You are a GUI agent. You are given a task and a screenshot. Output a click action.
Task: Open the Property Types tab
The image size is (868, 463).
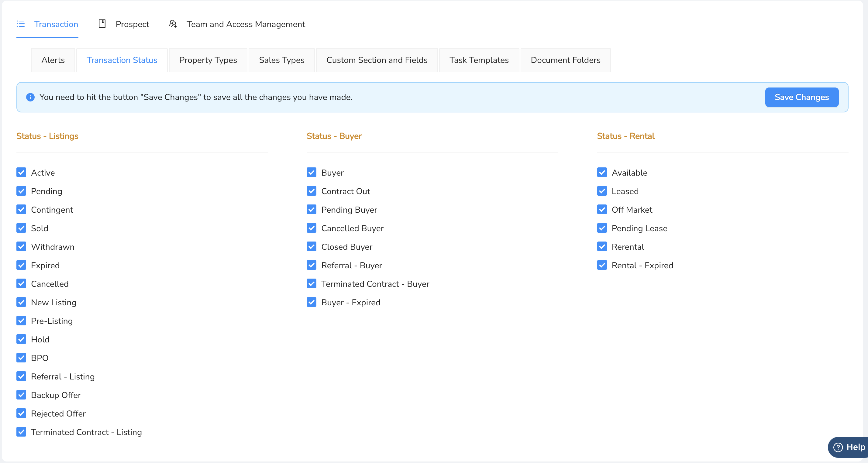(208, 60)
